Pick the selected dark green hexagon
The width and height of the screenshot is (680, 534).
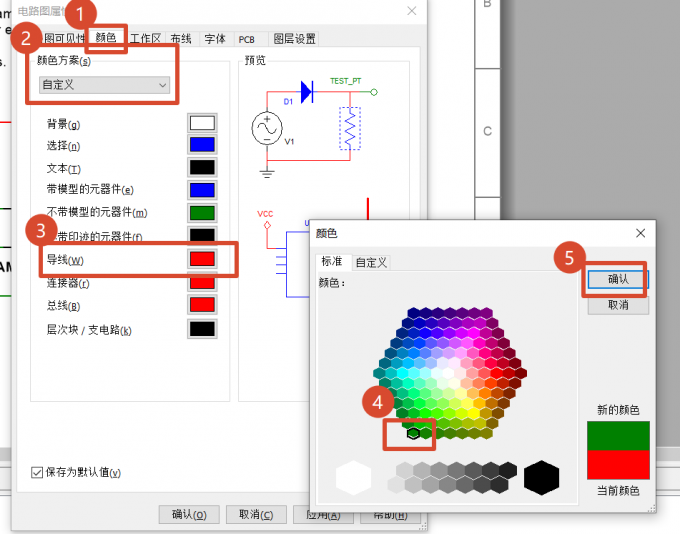click(x=413, y=433)
